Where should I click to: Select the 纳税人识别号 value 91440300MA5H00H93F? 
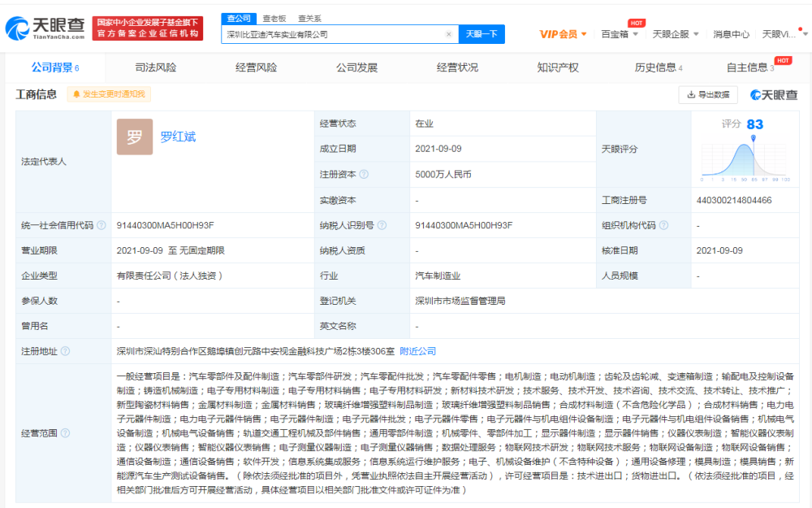point(464,225)
